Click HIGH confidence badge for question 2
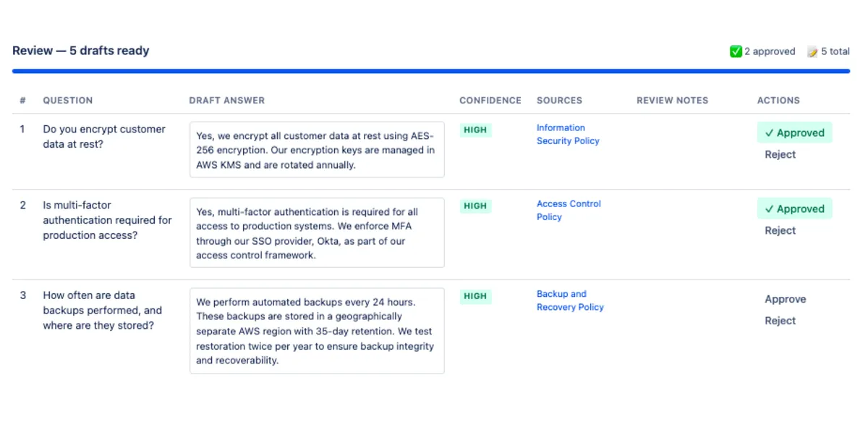This screenshot has height=425, width=868. click(x=475, y=206)
